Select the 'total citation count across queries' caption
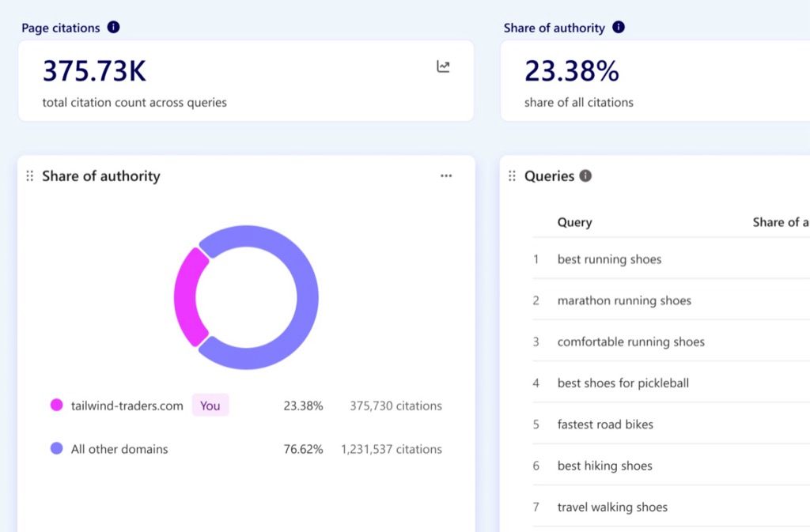810x532 pixels. coord(134,102)
